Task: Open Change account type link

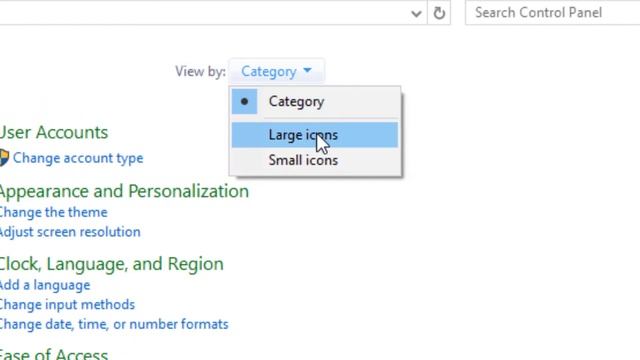Action: pos(78,158)
